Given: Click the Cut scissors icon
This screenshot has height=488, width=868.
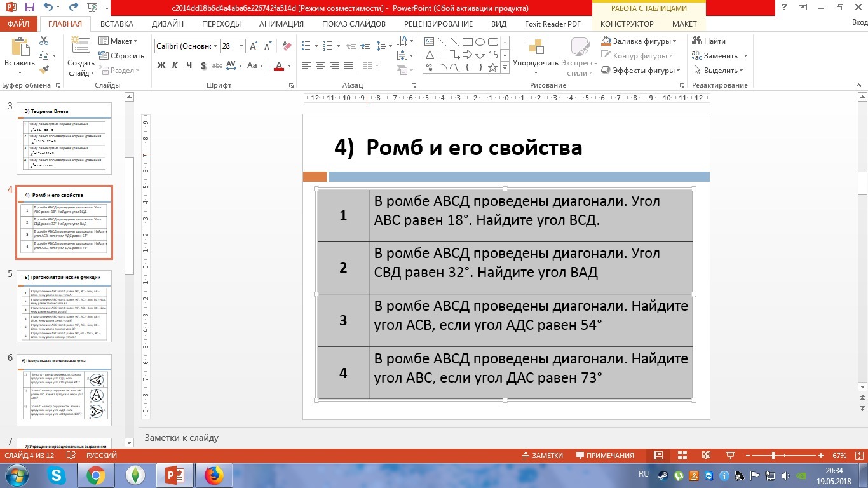Looking at the screenshot, I should tap(44, 41).
